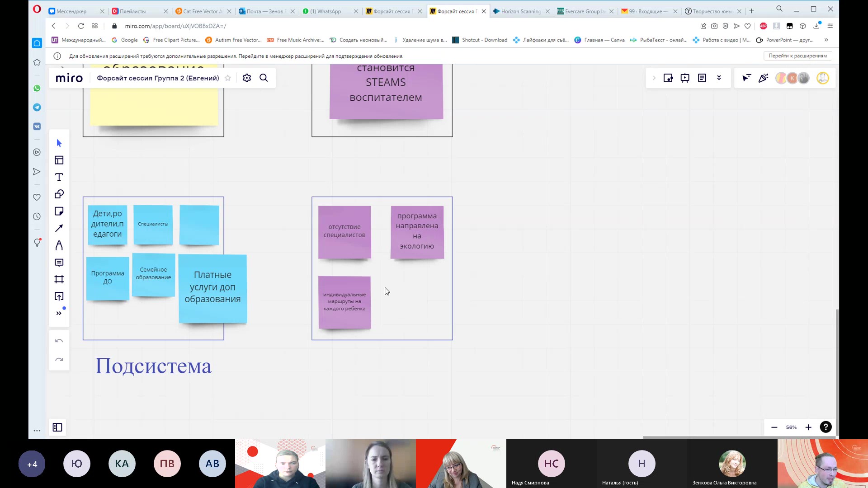Select the Frame tool
This screenshot has height=488, width=868.
click(59, 279)
